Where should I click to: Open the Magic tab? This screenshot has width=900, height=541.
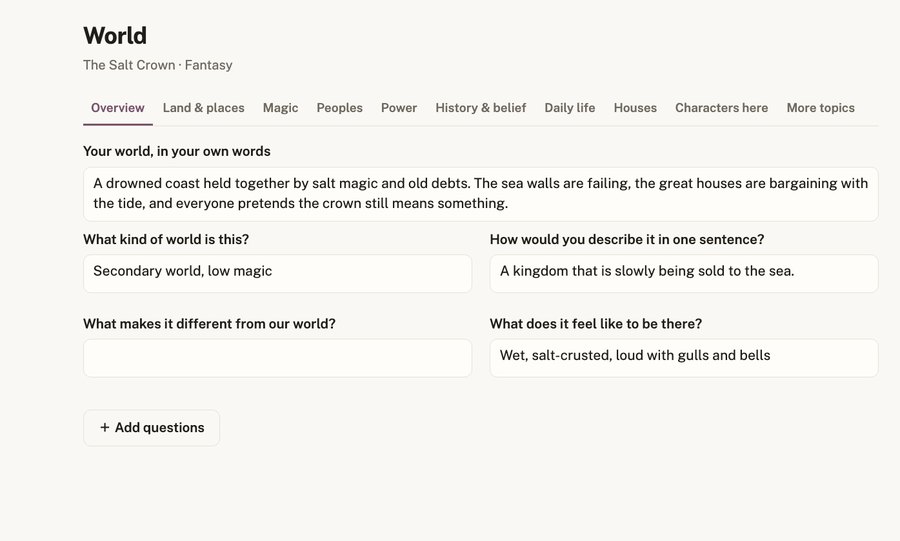[x=280, y=108]
